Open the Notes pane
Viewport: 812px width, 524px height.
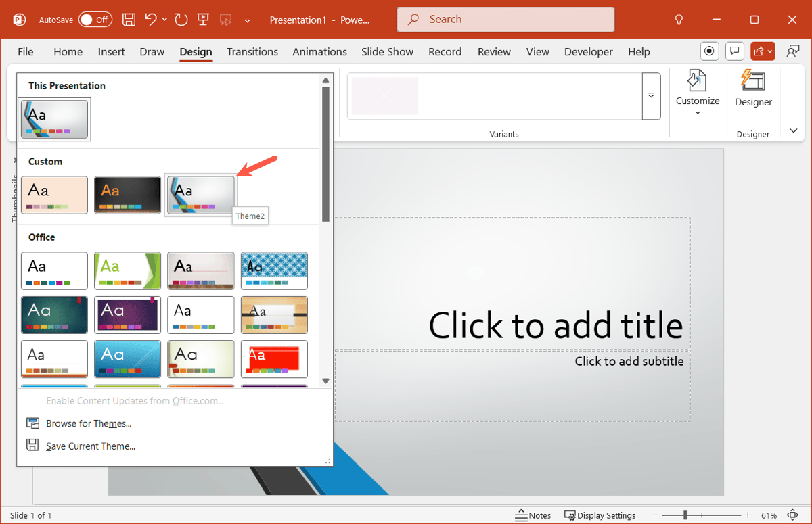point(533,515)
